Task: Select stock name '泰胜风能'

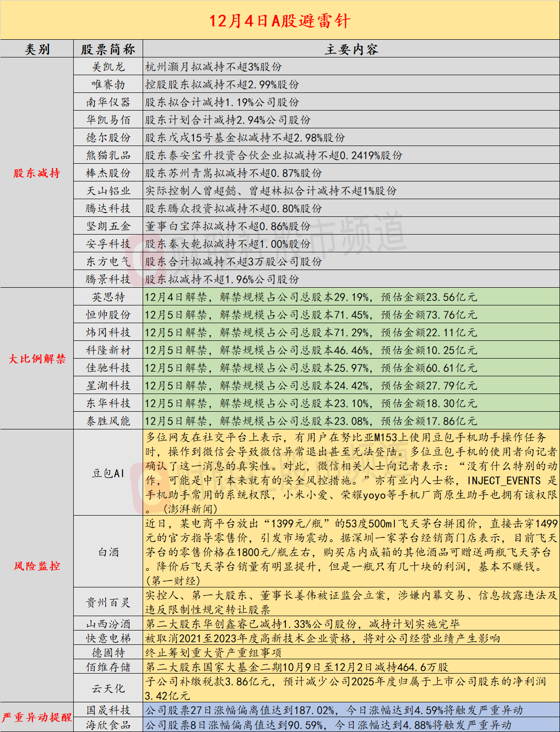Action: [x=108, y=421]
